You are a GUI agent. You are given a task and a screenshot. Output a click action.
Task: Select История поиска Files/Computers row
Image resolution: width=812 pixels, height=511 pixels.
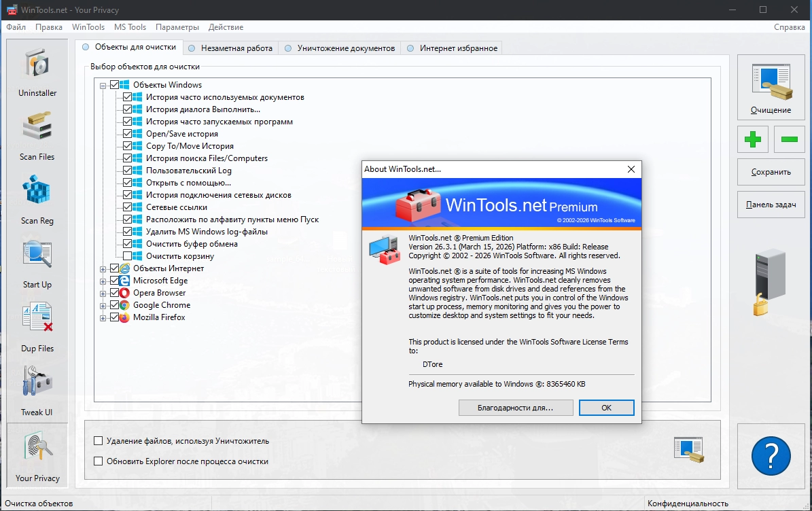207,158
